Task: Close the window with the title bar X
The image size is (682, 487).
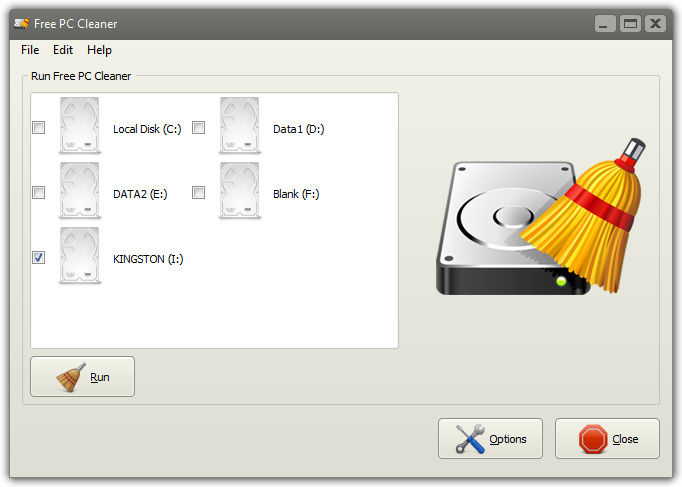Action: pyautogui.click(x=655, y=23)
